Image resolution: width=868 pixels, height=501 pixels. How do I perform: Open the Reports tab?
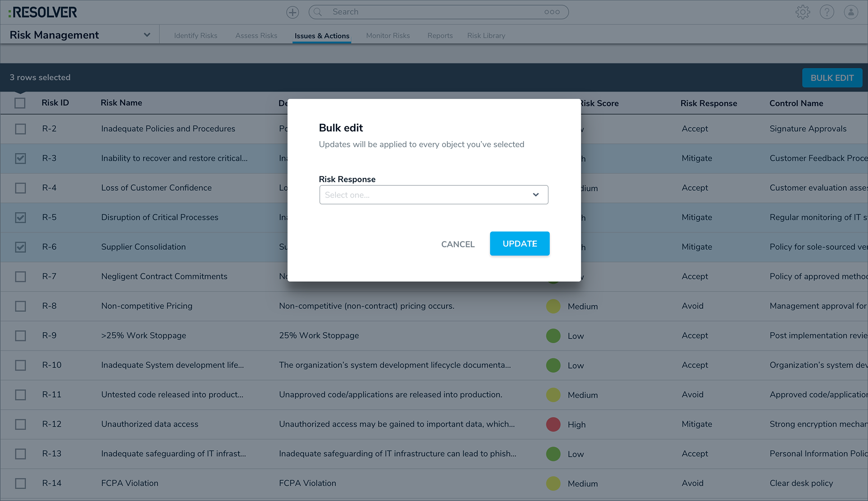click(439, 35)
